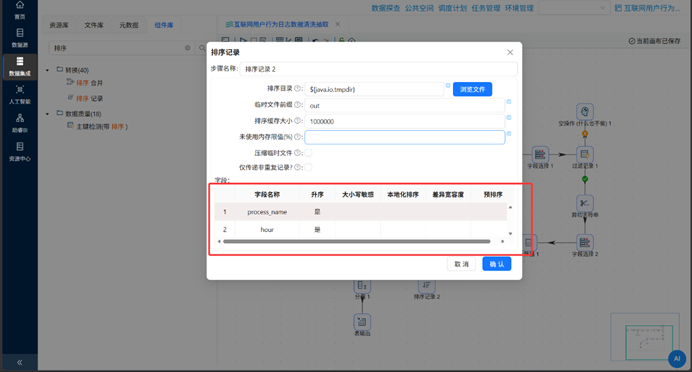Open 数据探查 in top menu
The image size is (692, 372).
tap(386, 8)
